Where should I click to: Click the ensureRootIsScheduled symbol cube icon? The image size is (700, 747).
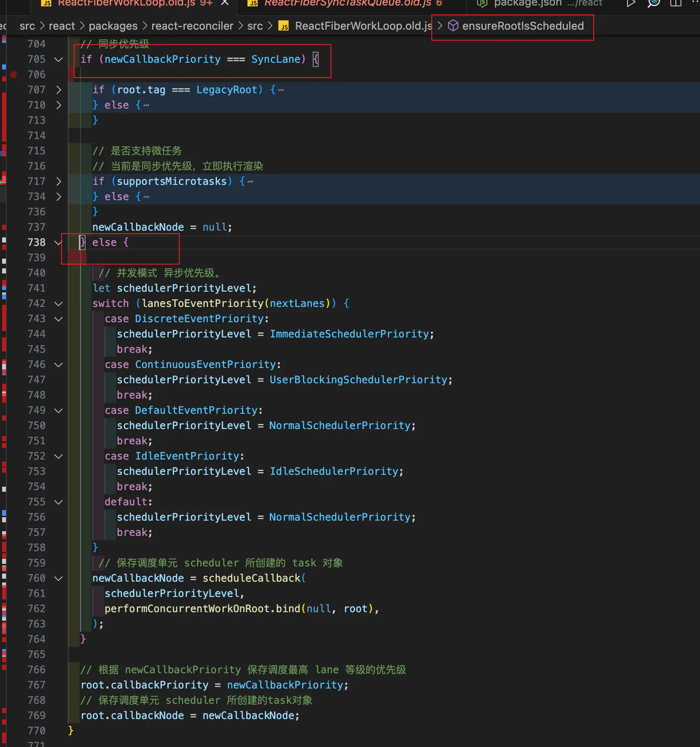[453, 26]
